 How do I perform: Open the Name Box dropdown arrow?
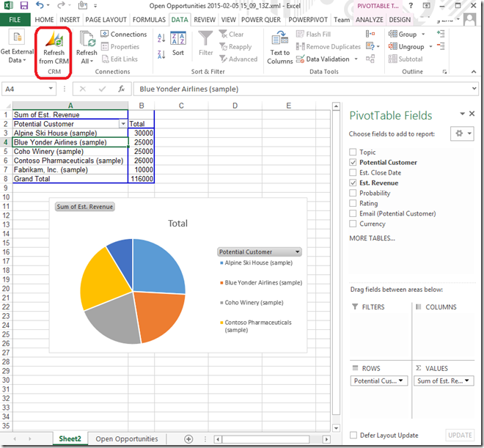(51, 89)
